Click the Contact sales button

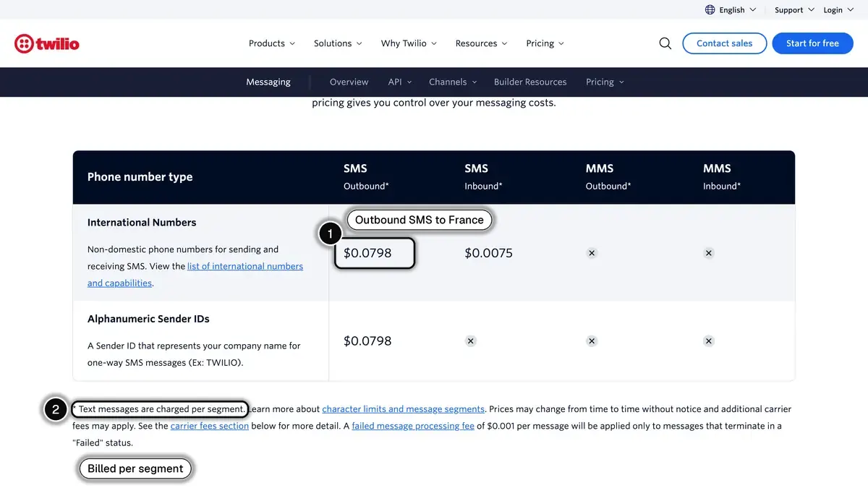[x=724, y=43]
